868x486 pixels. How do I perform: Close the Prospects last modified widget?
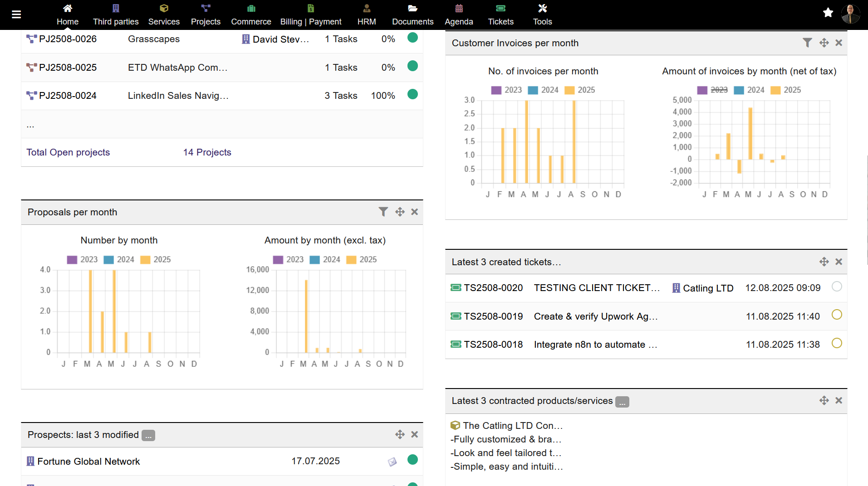point(414,434)
